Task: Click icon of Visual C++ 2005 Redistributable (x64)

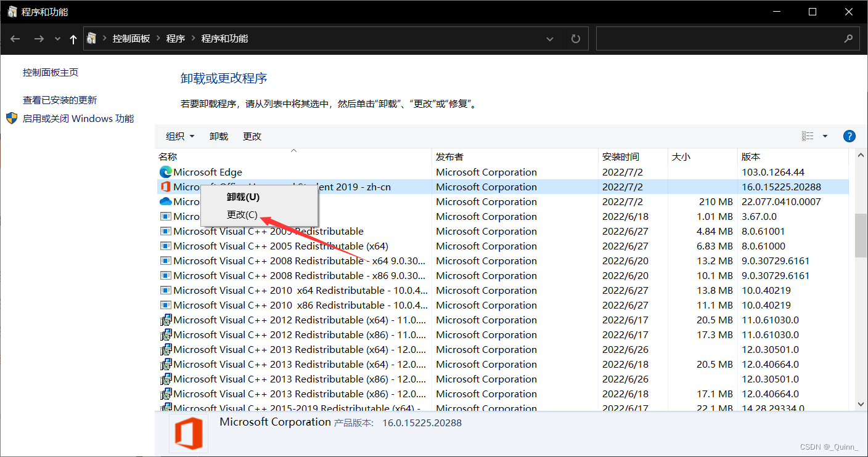Action: pyautogui.click(x=165, y=246)
